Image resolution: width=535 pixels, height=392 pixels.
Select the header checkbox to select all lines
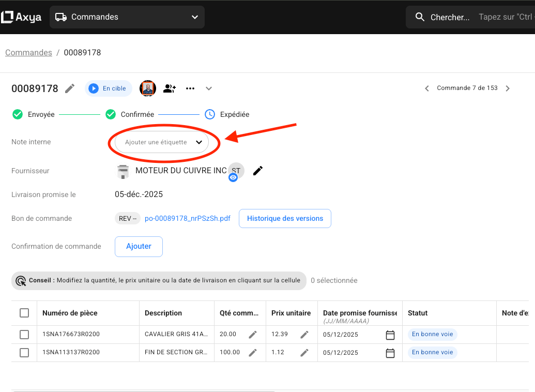[x=24, y=313]
